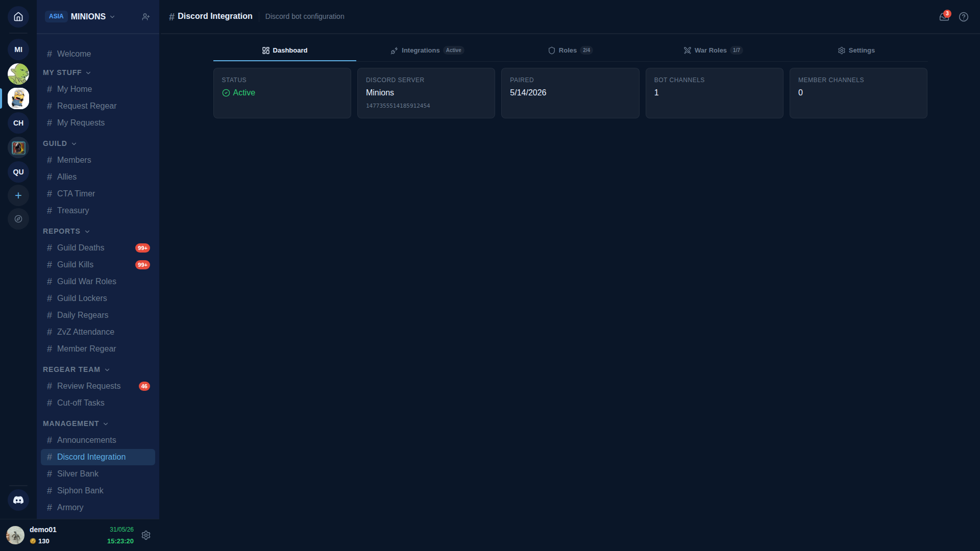Open user settings gear icon
Image resolution: width=980 pixels, height=551 pixels.
pos(146,535)
